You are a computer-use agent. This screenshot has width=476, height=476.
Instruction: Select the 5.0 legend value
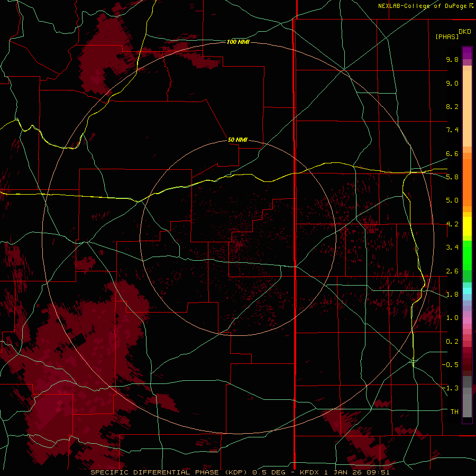coord(452,200)
